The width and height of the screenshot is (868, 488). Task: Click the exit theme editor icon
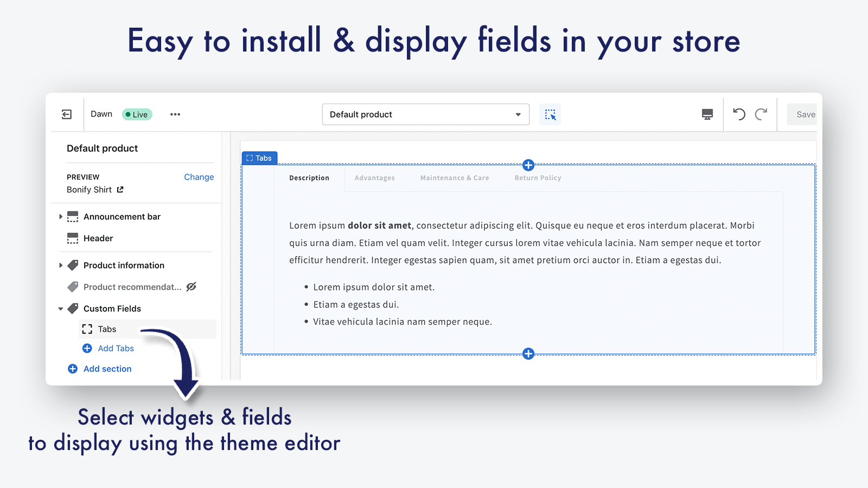[67, 114]
